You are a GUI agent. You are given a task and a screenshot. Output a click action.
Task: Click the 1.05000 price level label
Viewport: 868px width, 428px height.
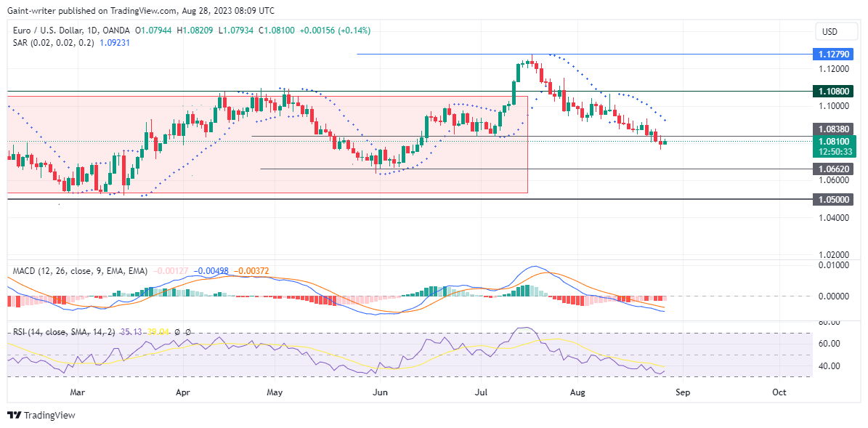pyautogui.click(x=832, y=199)
